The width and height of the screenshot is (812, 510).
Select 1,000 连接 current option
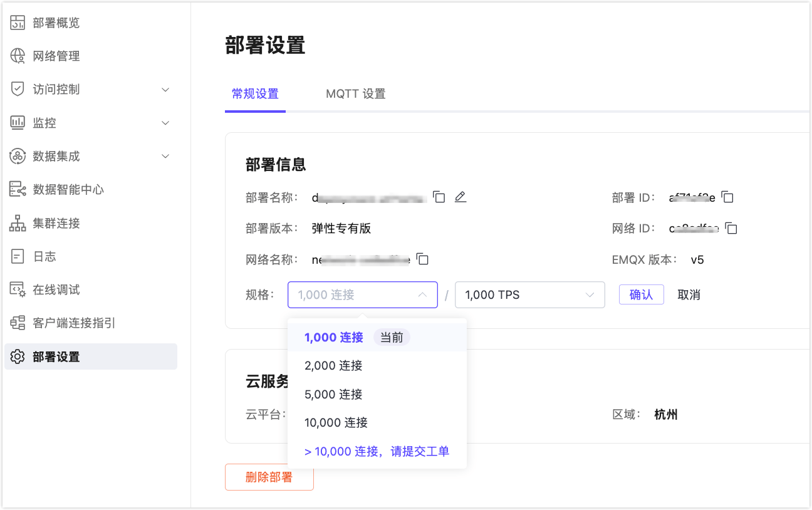(x=377, y=337)
